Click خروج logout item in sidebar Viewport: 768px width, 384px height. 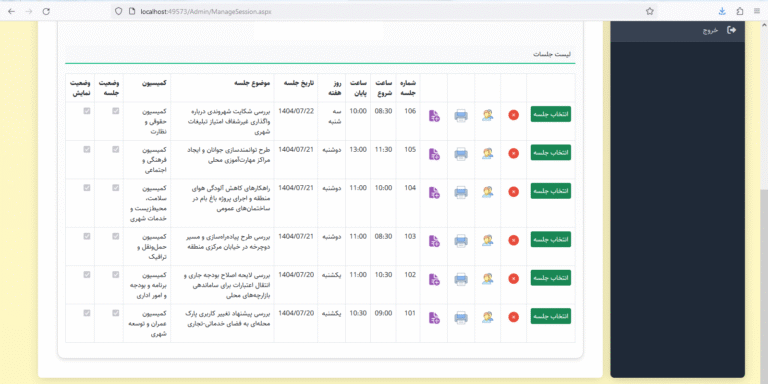[677, 30]
